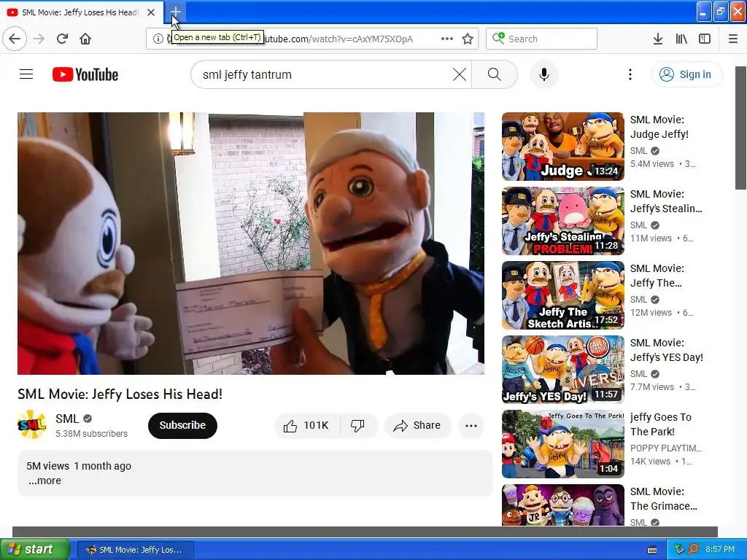Image resolution: width=747 pixels, height=560 pixels.
Task: Reload the current page
Action: [62, 39]
